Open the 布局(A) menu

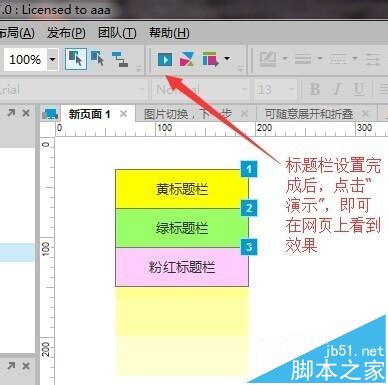(x=17, y=33)
